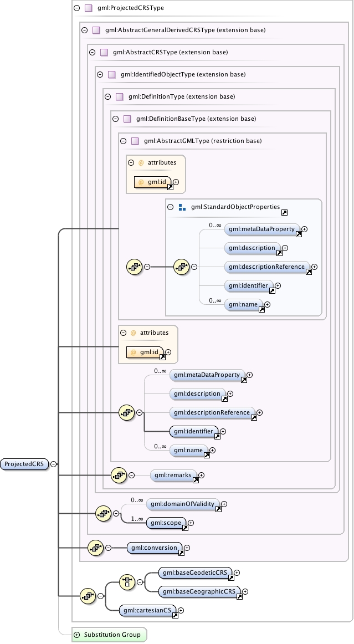This screenshot has width=354, height=644.
Task: Collapse gml:AbstractGeneralDerivedCRSType extension base
Action: coord(85,30)
